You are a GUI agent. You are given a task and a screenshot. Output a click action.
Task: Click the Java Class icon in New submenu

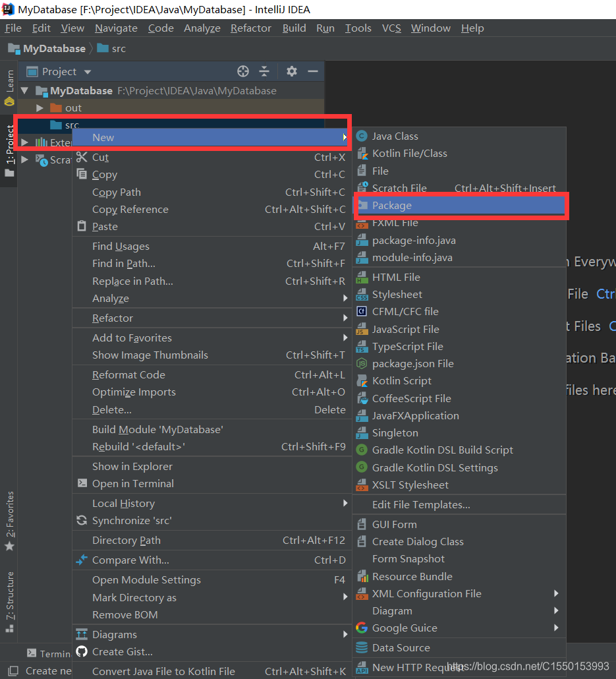362,136
